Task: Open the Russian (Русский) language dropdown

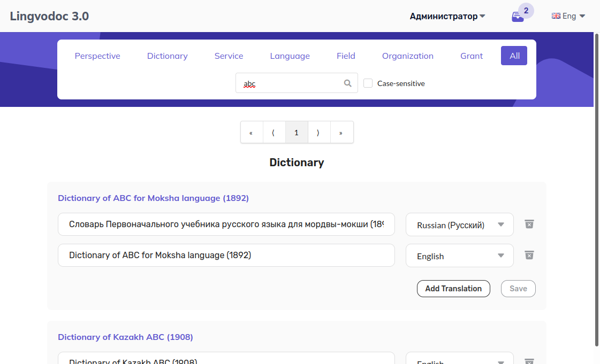Action: coord(459,224)
